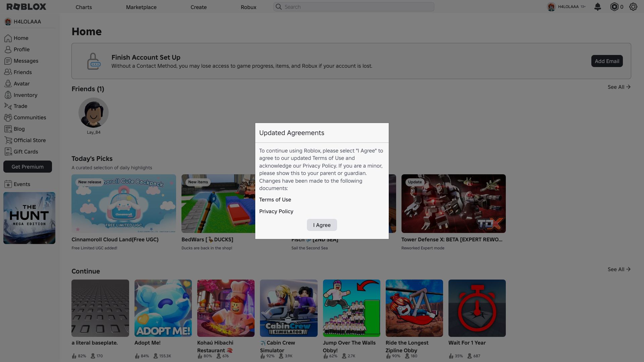This screenshot has width=644, height=362.
Task: Open Ride the Longest Zipline Obby thumbnail
Action: (x=414, y=308)
